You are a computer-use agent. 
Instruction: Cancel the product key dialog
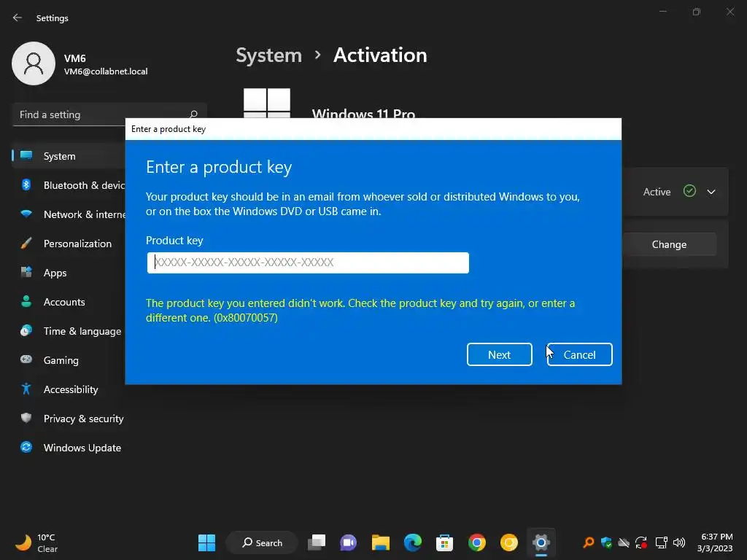(x=579, y=354)
